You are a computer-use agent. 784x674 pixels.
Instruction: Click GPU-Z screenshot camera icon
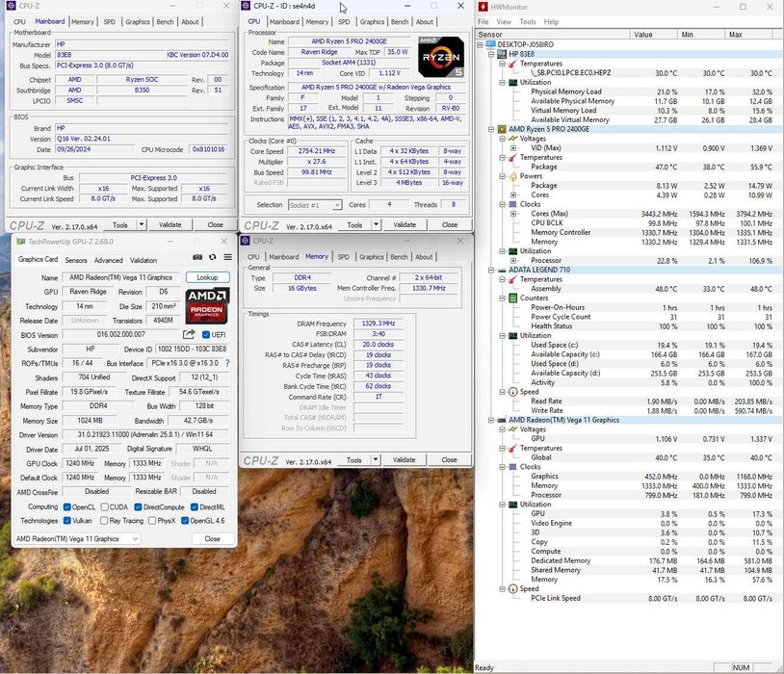(x=197, y=257)
